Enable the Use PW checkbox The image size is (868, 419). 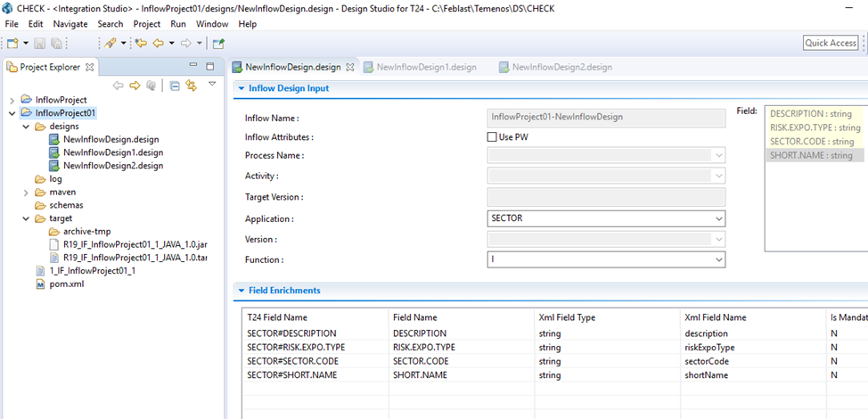click(492, 137)
